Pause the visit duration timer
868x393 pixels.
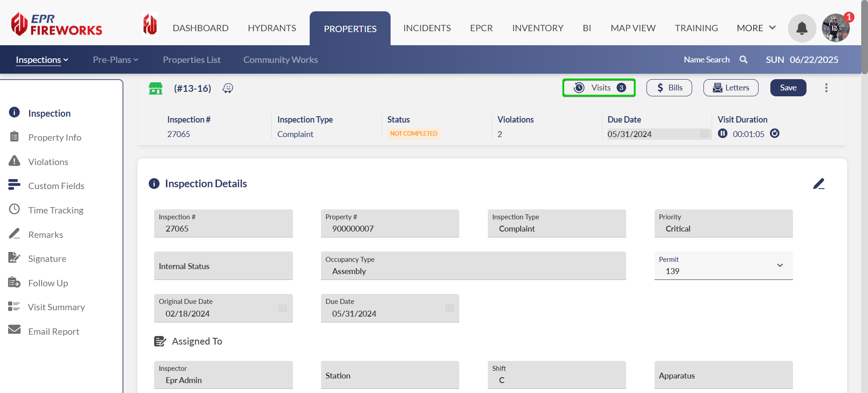[x=722, y=133]
